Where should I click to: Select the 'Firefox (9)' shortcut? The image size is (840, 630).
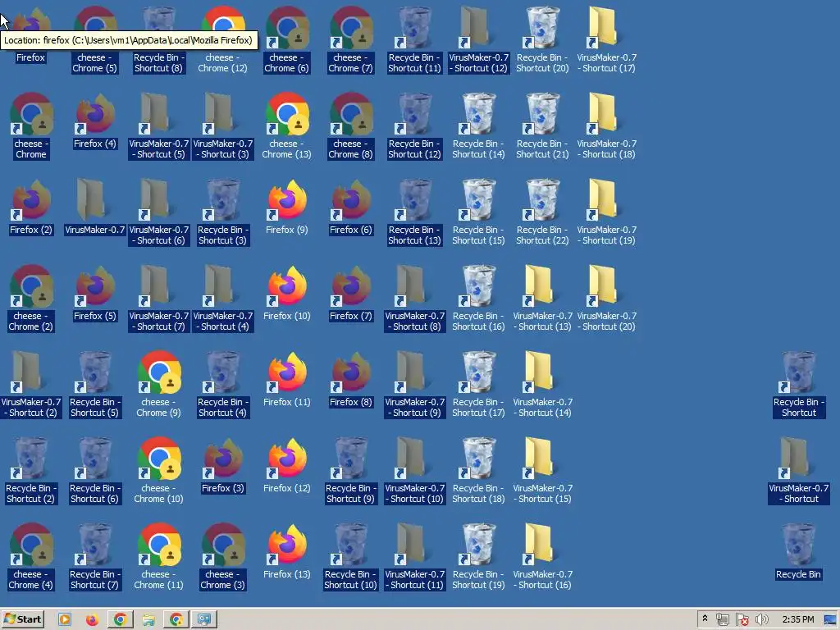(286, 208)
